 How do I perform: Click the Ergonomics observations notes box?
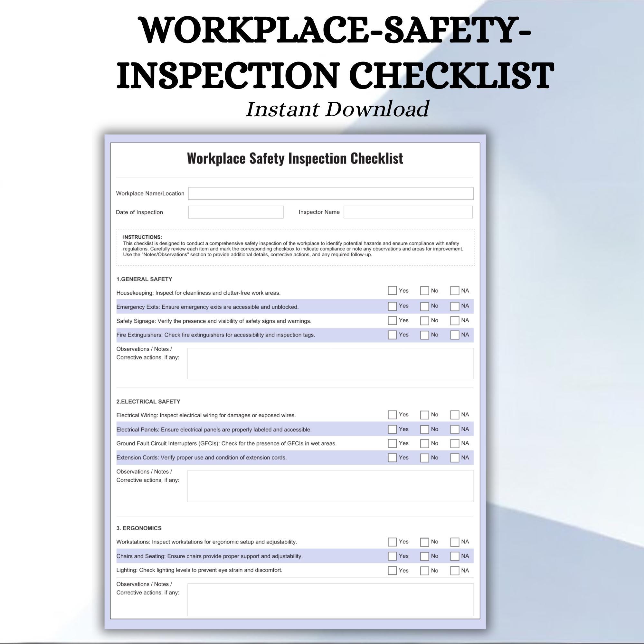coord(330,599)
